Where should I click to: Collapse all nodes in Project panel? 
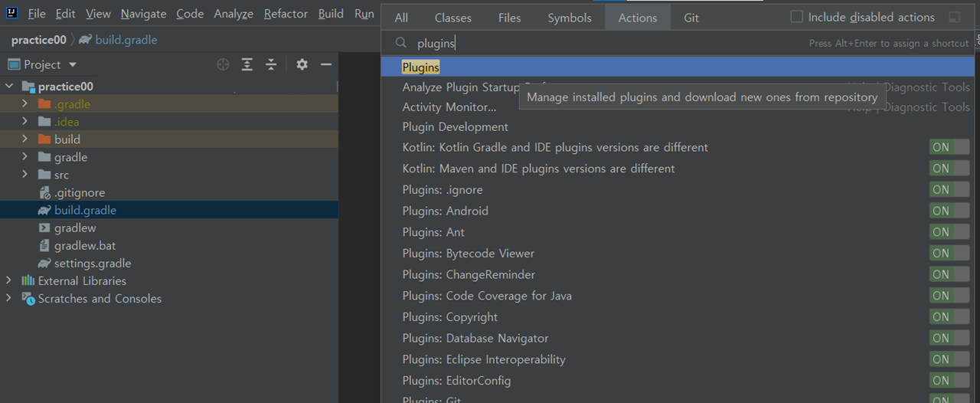(x=270, y=64)
